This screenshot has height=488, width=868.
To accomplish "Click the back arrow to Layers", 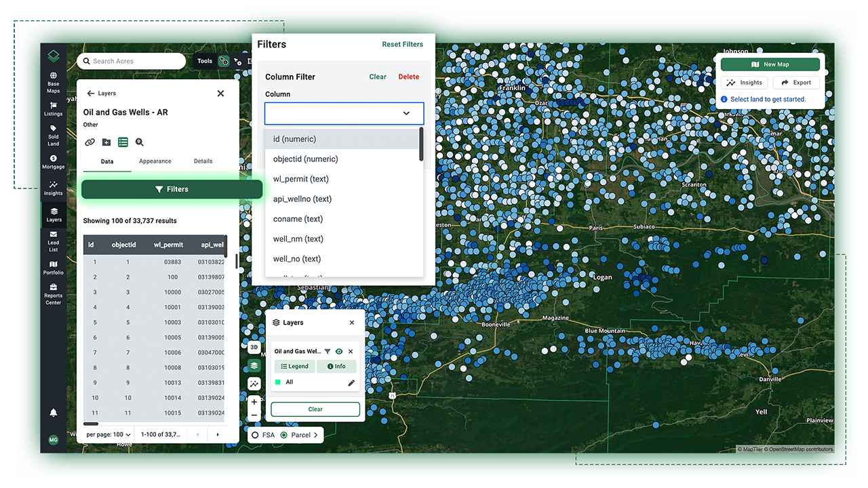I will pos(91,94).
